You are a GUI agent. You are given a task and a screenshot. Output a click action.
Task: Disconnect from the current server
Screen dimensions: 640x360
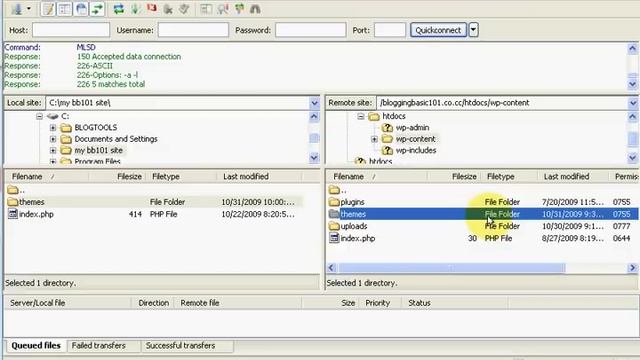pos(168,9)
